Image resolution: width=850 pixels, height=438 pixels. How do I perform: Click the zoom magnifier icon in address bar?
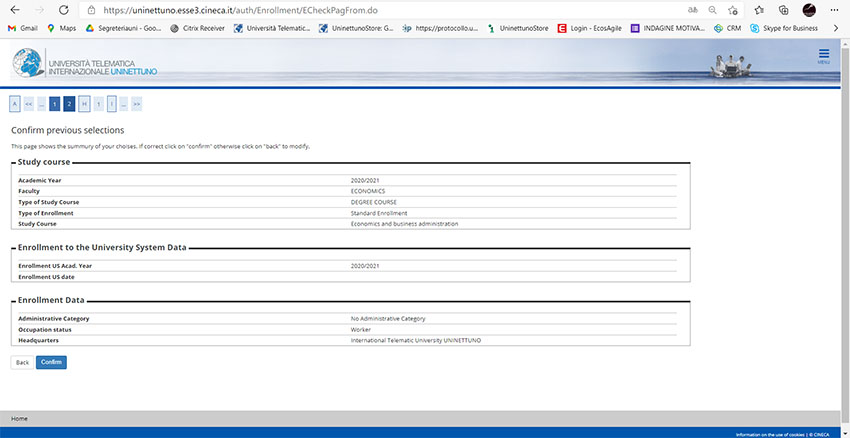click(x=712, y=10)
